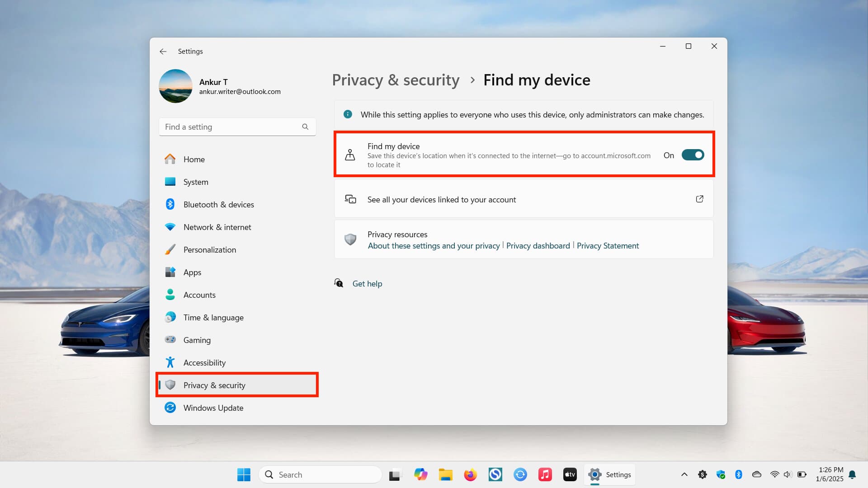This screenshot has height=488, width=868.
Task: Open Windows Update section
Action: (213, 408)
